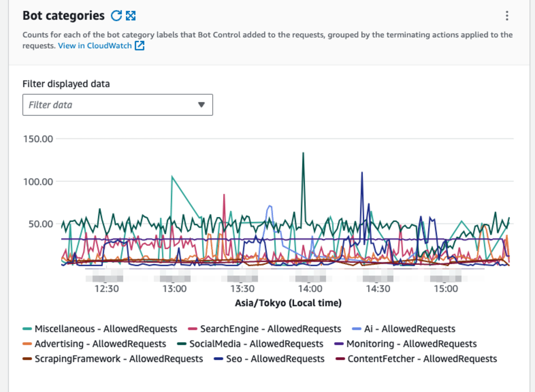Toggle Ai - AllowedRequests legend entry
This screenshot has width=535, height=392.
[404, 329]
